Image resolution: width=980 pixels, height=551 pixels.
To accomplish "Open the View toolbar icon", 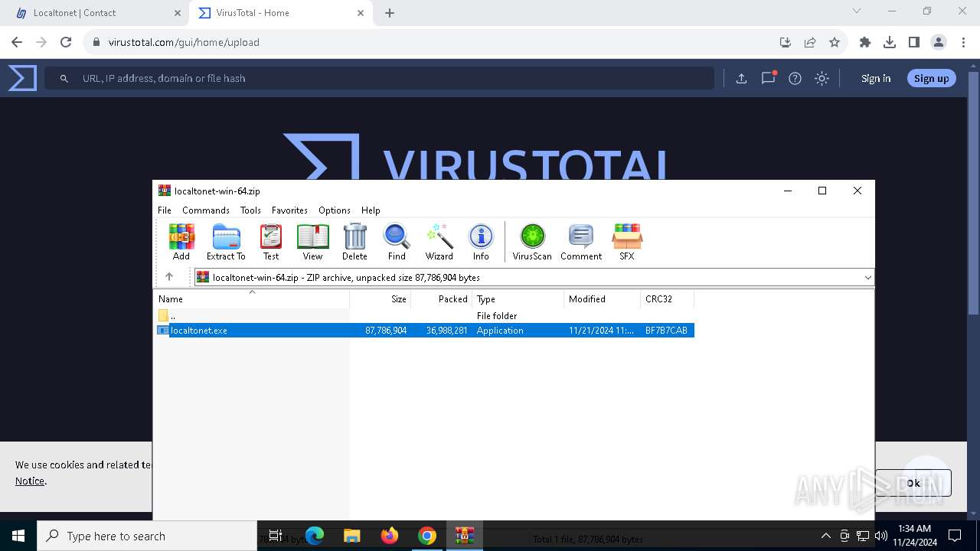I will tap(312, 242).
